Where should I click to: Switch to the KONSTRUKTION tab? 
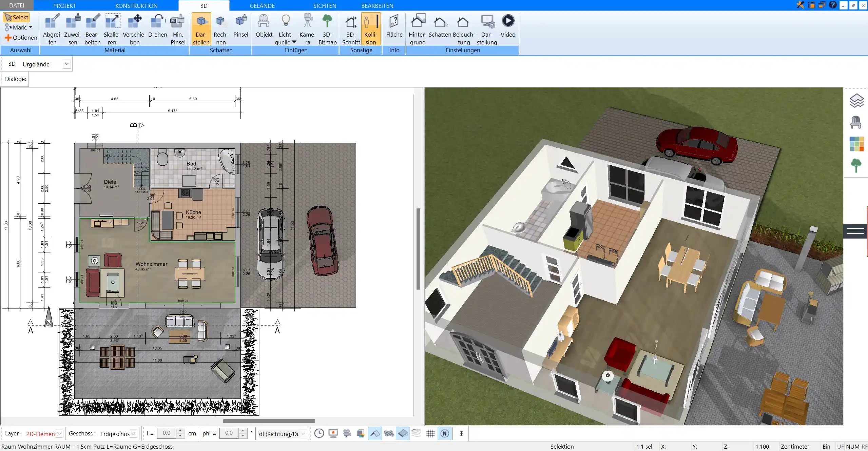136,5
